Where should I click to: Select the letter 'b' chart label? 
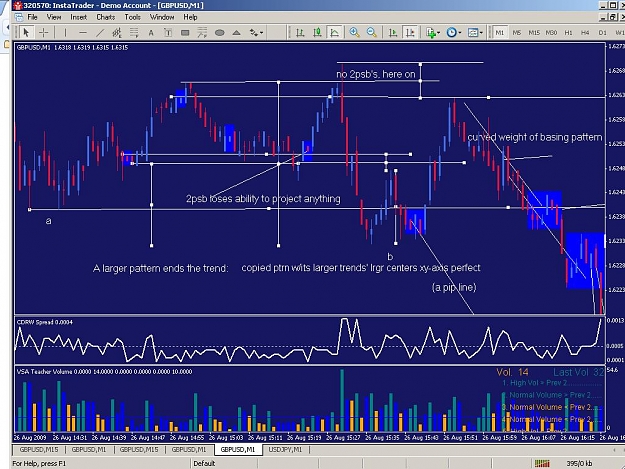[390, 257]
